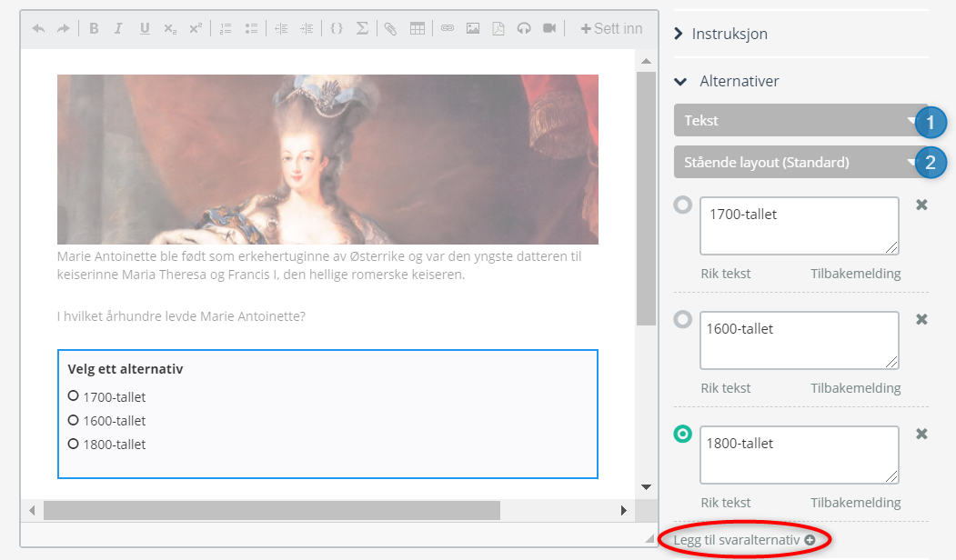Click the editor's vertical scrollbar thumb

pyautogui.click(x=646, y=199)
